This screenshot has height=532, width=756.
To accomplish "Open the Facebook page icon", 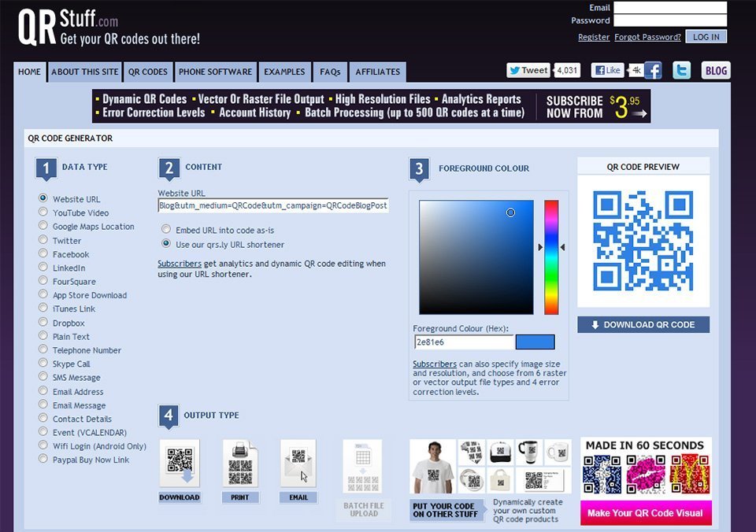I will pyautogui.click(x=653, y=70).
